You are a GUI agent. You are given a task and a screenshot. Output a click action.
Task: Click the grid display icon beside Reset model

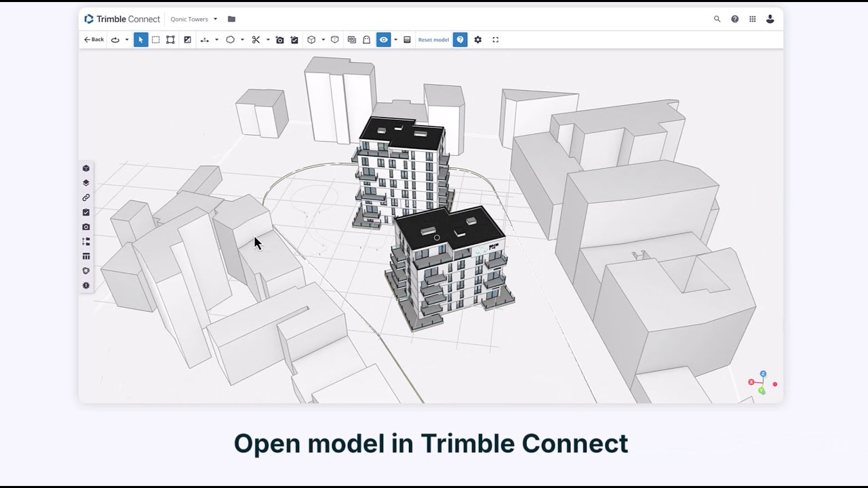(407, 40)
